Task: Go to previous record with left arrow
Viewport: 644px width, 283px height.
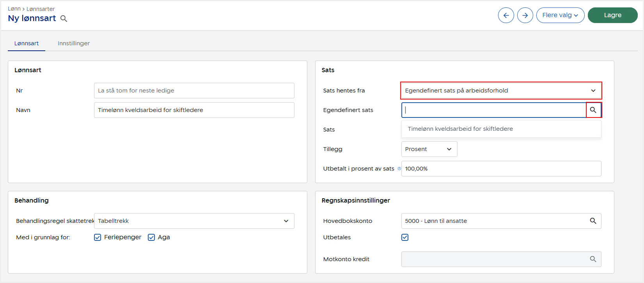Action: 506,15
